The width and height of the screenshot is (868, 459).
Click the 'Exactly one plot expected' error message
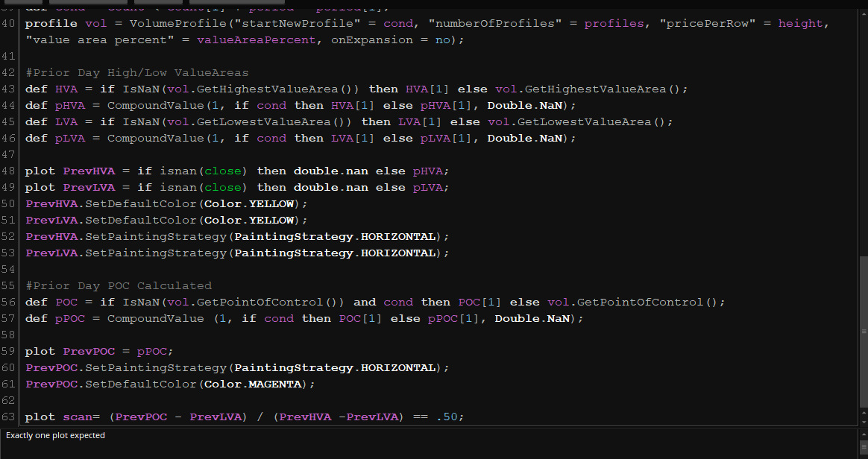click(x=55, y=435)
